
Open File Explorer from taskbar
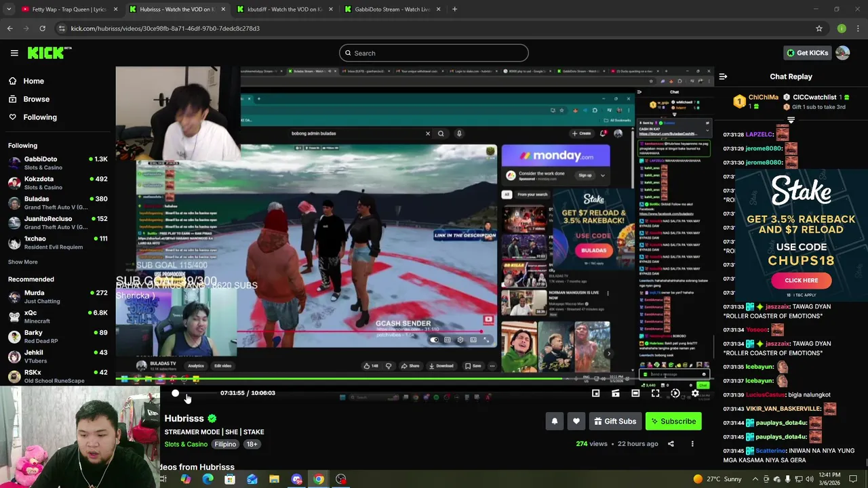[x=274, y=479]
